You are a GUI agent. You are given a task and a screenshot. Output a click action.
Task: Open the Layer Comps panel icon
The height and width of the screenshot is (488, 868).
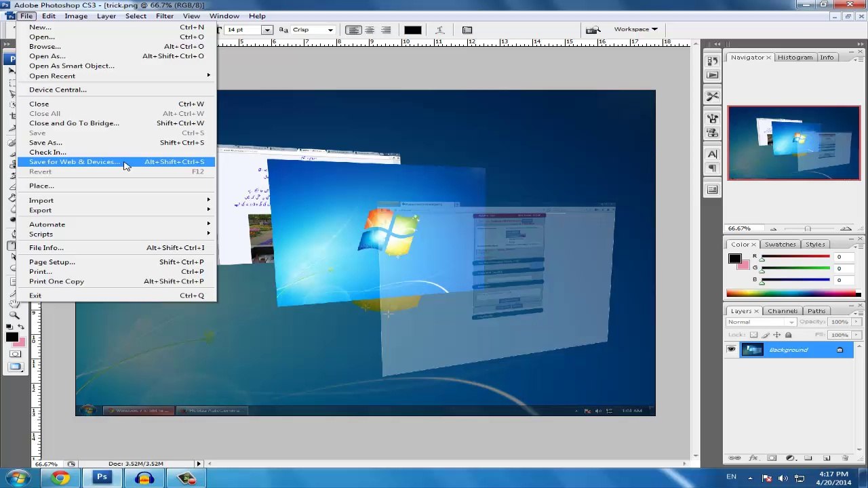712,190
